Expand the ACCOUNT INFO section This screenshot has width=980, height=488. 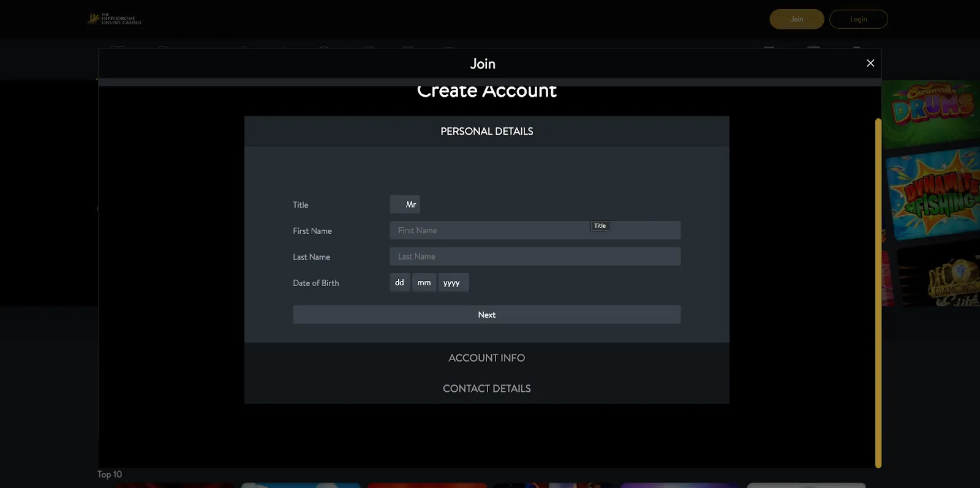click(x=486, y=358)
